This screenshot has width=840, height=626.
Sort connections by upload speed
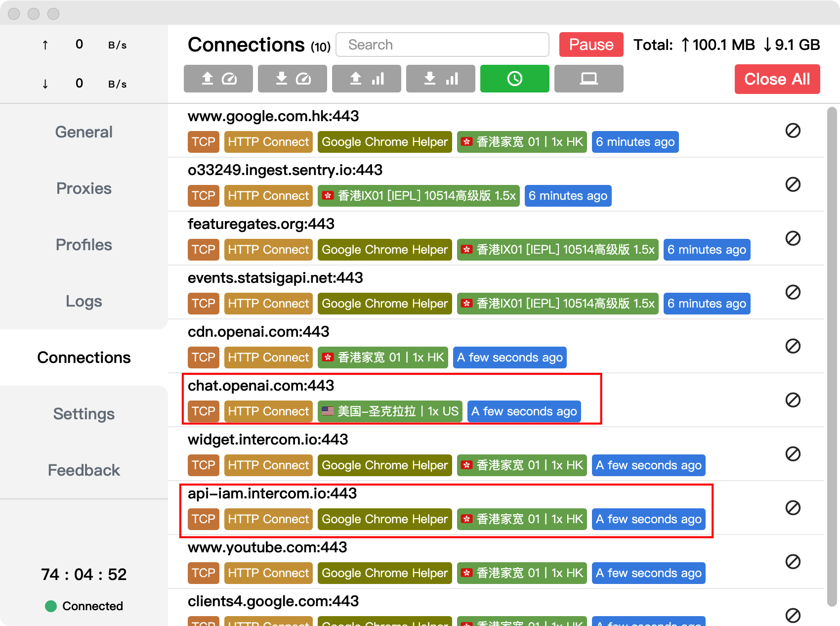point(218,79)
